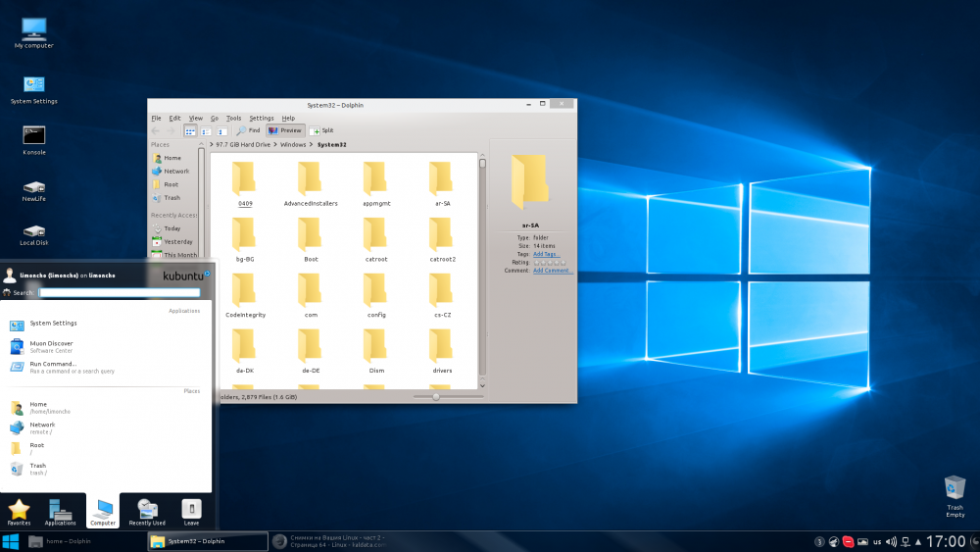Open the Edit menu in Dolphin
This screenshot has width=980, height=552.
click(x=175, y=119)
